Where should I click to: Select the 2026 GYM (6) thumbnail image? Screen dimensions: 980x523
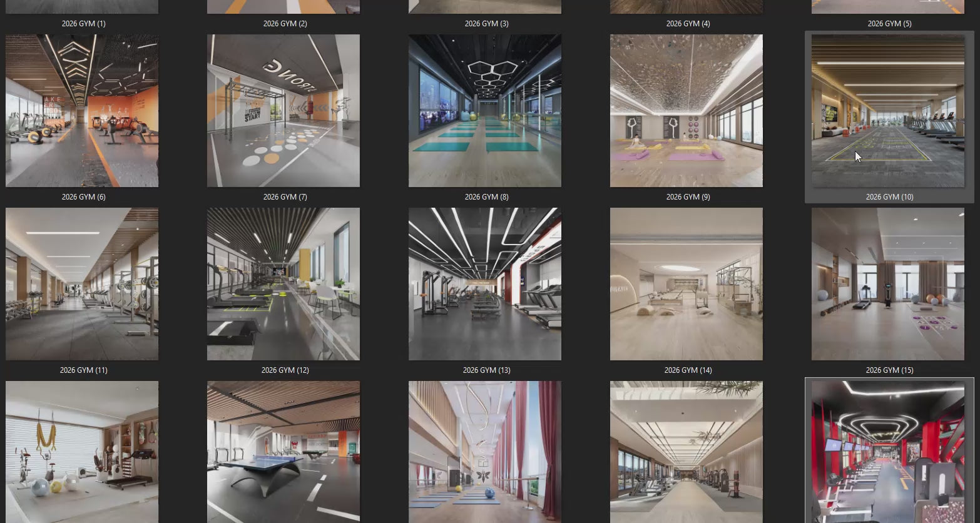pos(82,111)
